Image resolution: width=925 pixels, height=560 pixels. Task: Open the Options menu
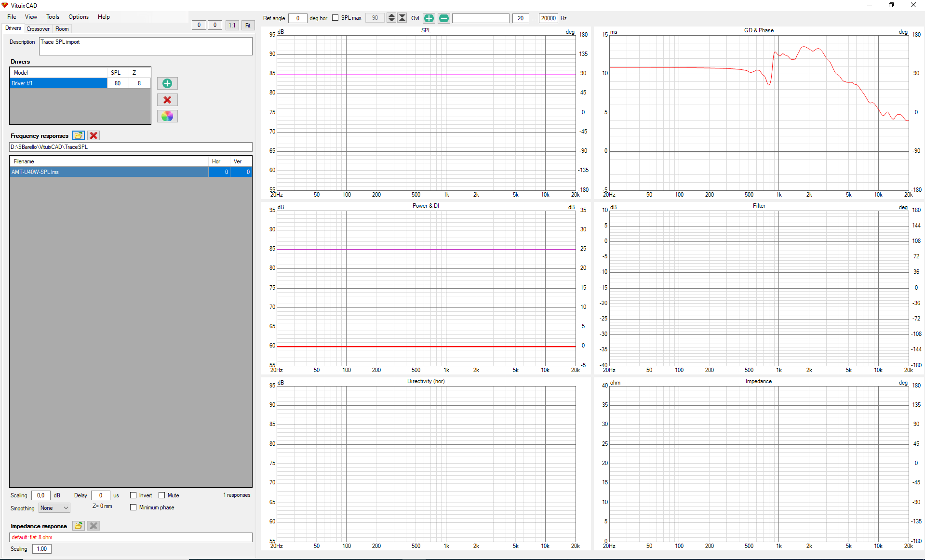coord(79,17)
